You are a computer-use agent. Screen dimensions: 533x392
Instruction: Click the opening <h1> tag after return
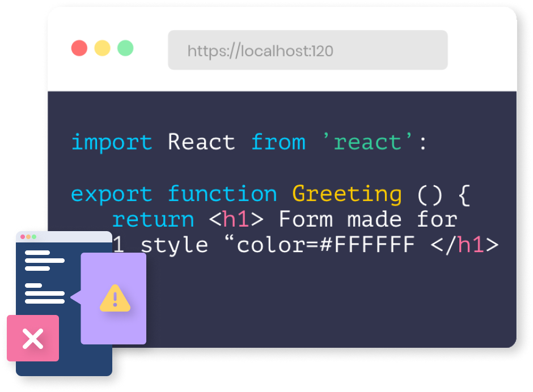236,219
